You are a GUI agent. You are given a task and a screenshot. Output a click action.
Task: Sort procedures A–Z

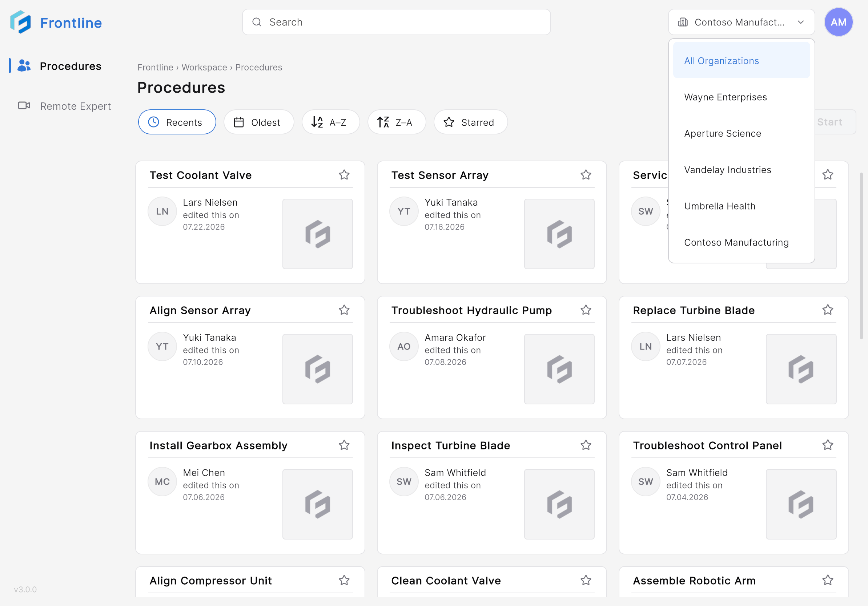(x=330, y=122)
